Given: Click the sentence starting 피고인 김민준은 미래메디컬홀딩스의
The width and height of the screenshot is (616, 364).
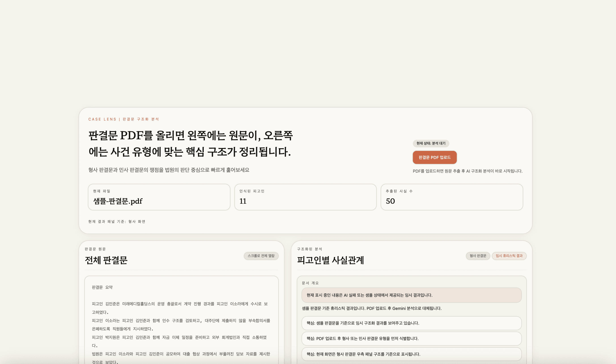Looking at the screenshot, I should [180, 308].
